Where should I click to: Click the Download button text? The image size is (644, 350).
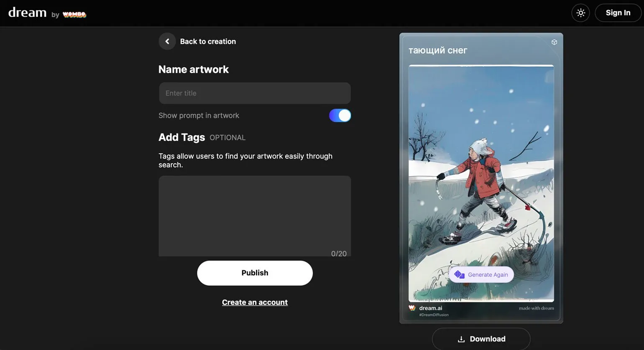point(488,339)
